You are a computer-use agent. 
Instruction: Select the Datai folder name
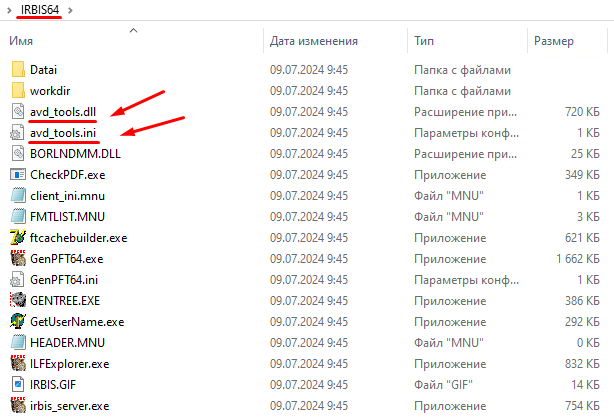(43, 70)
